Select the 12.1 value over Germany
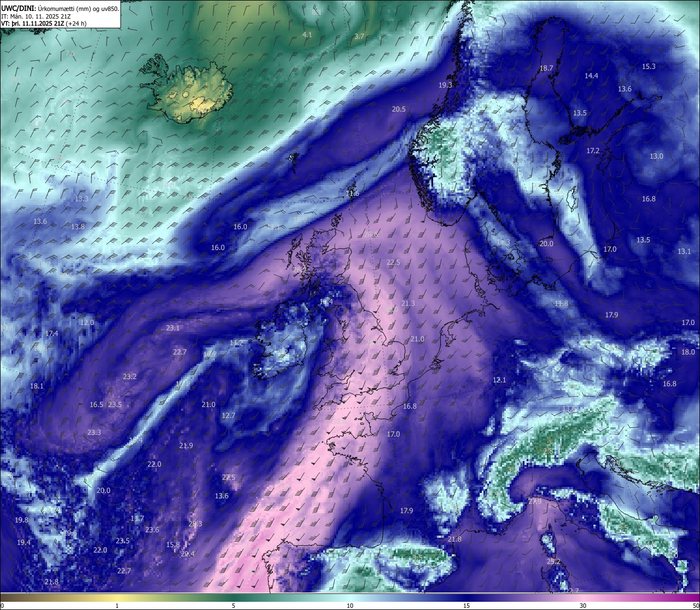The image size is (700, 610). [499, 380]
